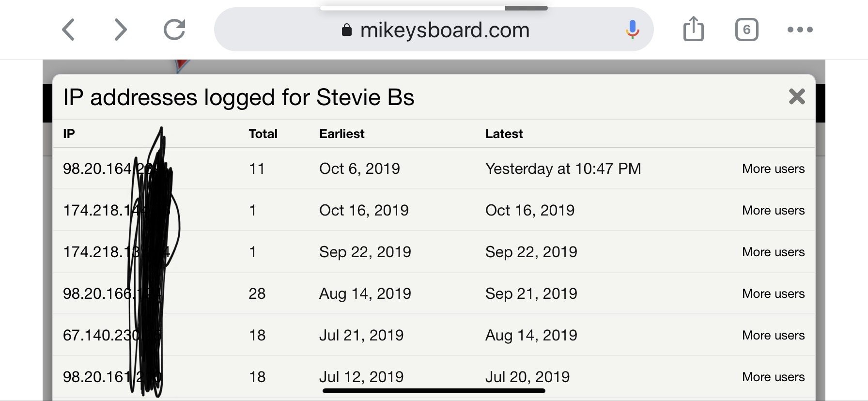The height and width of the screenshot is (401, 868).
Task: Click More users for 98.20.164 row
Action: [x=773, y=169]
